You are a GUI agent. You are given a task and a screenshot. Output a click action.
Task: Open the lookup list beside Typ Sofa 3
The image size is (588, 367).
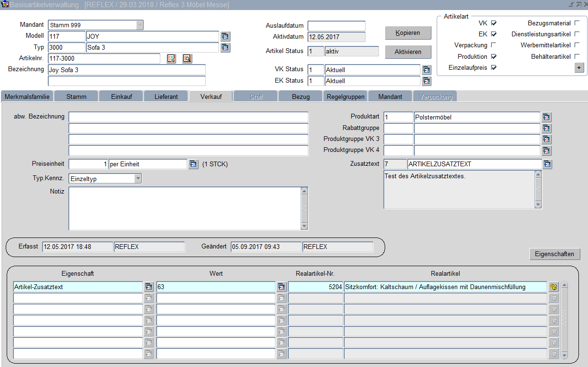[225, 47]
